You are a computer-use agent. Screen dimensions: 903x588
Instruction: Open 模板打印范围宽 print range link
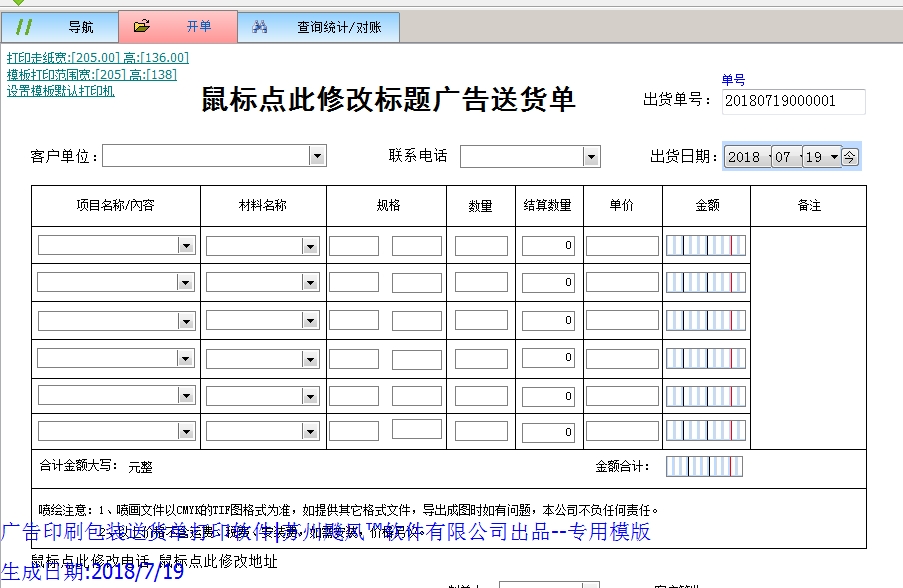91,74
